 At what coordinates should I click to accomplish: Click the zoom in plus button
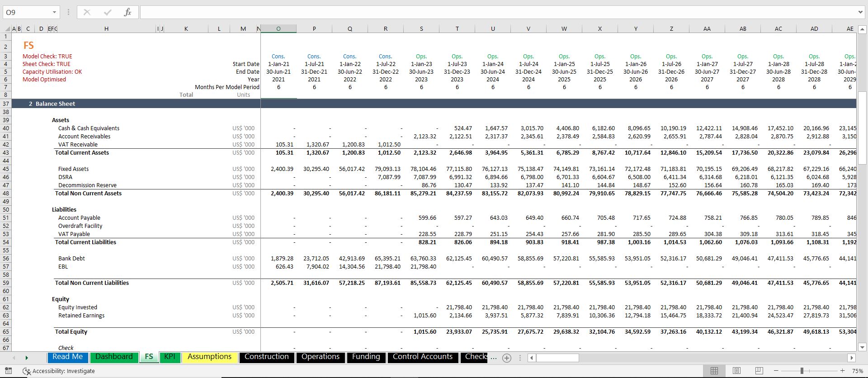point(842,371)
